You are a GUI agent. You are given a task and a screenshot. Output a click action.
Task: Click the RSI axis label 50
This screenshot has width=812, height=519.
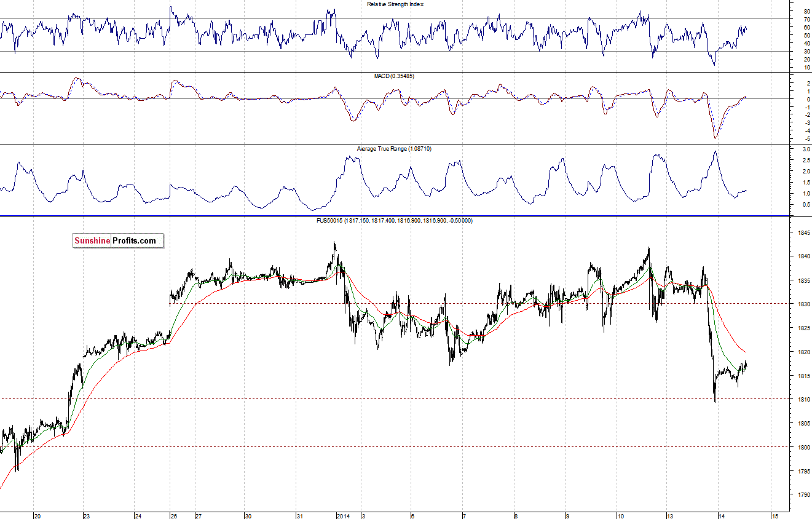[806, 35]
